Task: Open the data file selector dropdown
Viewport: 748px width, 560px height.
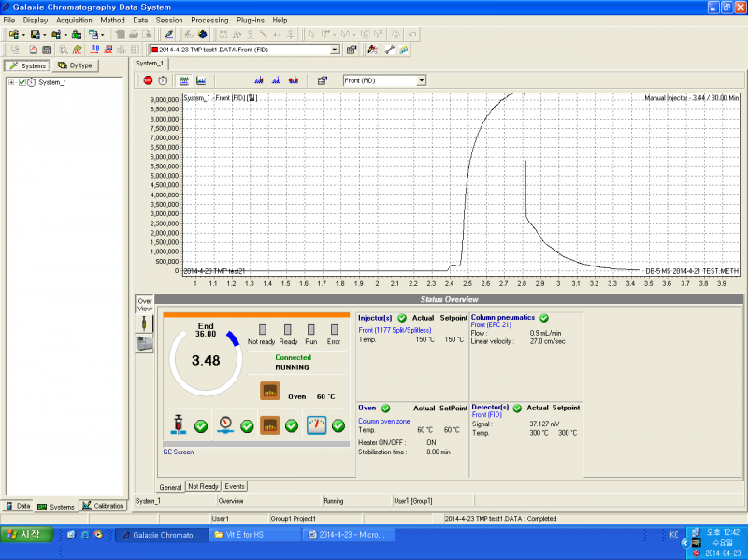Action: 334,50
